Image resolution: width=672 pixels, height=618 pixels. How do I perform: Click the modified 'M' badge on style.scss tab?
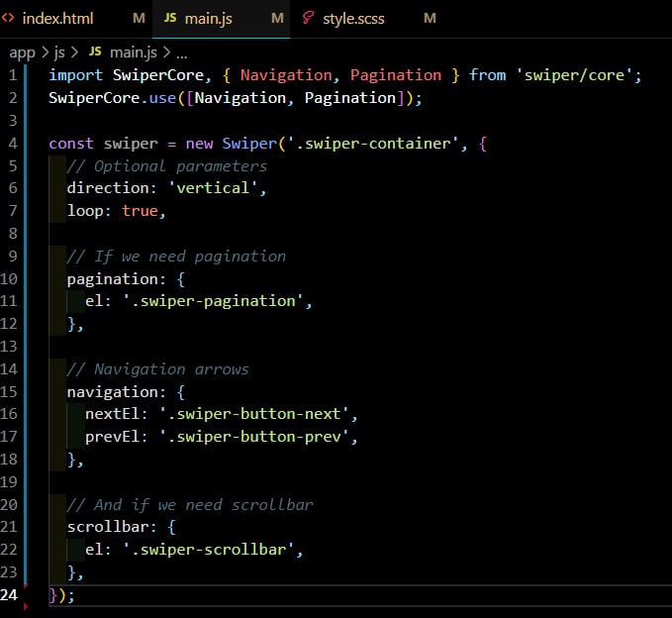430,18
